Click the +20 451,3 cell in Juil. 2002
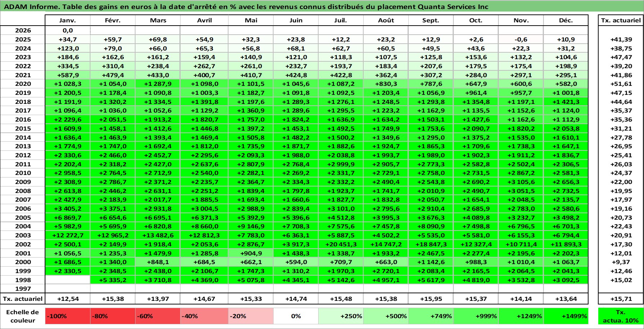Image resolution: width=644 pixels, height=329 pixels. [341, 244]
